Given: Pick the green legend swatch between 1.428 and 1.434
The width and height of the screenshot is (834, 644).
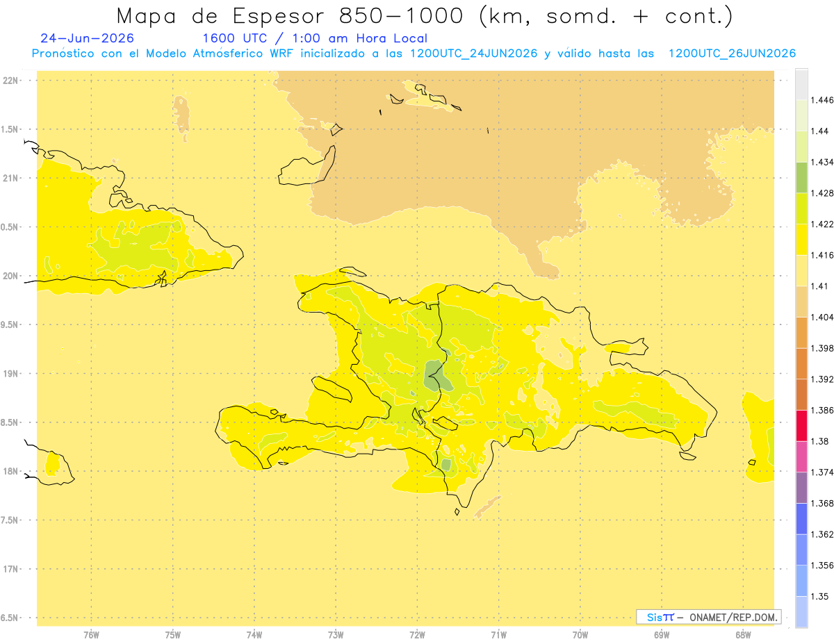Looking at the screenshot, I should pyautogui.click(x=801, y=177).
